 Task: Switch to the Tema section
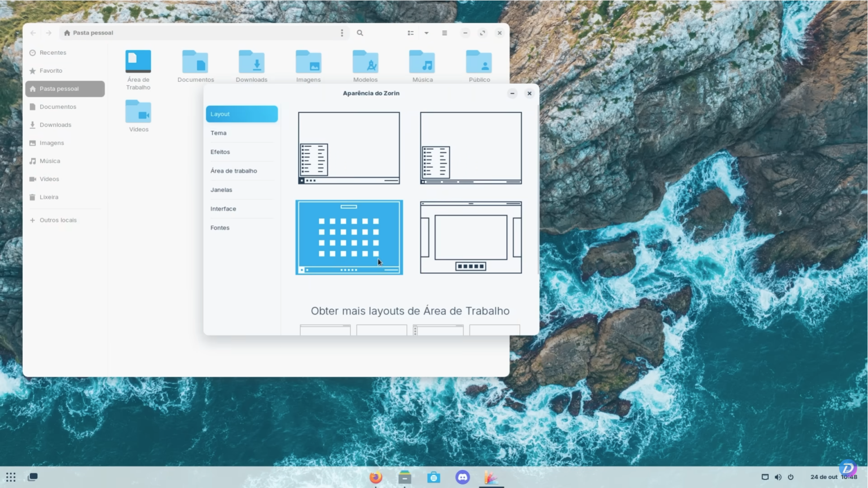tap(218, 133)
